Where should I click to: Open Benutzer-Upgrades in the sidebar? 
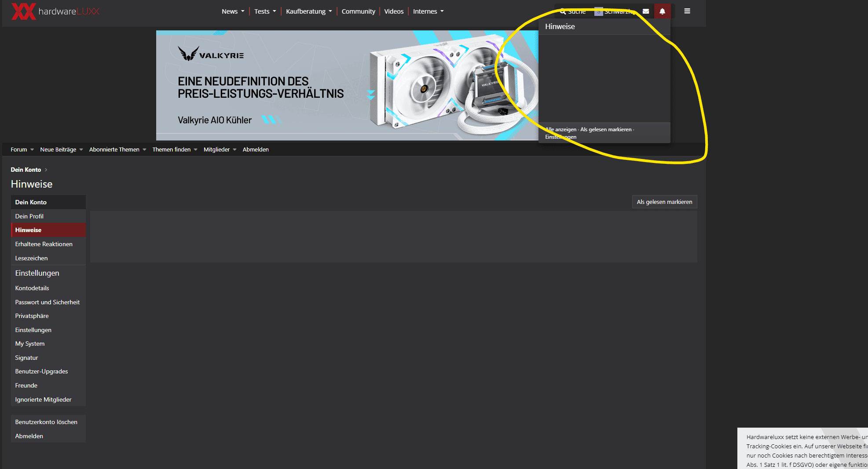(48, 371)
